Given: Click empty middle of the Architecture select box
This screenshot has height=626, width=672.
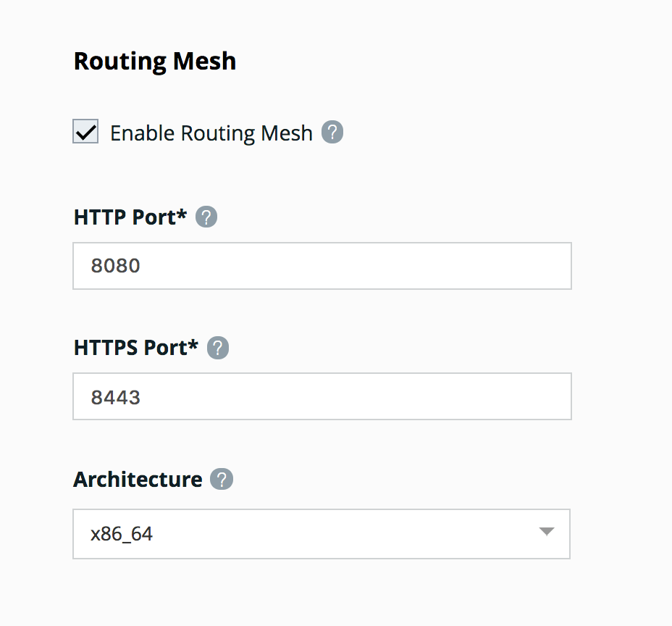Looking at the screenshot, I should [322, 534].
